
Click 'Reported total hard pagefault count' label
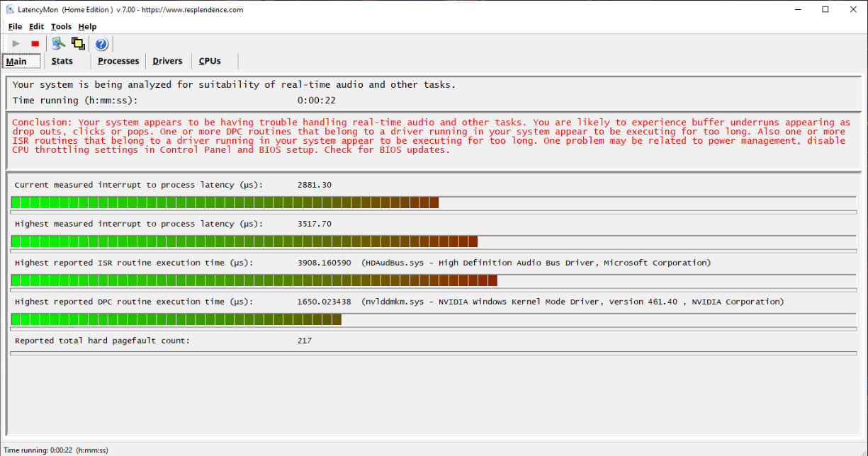click(x=102, y=341)
